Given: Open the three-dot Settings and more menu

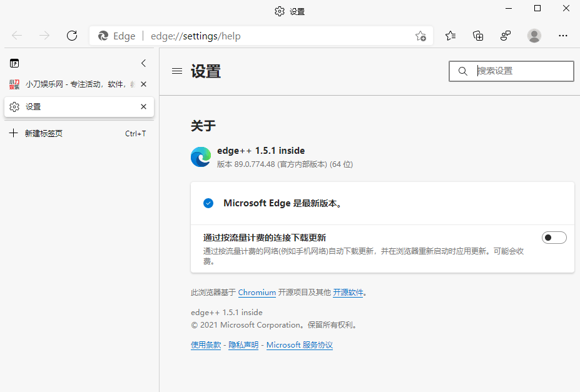Looking at the screenshot, I should (x=563, y=36).
